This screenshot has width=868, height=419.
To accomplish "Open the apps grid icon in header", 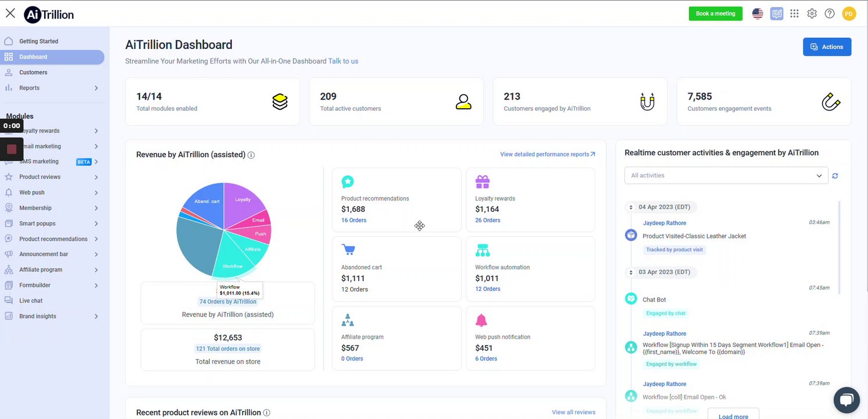I will [794, 13].
